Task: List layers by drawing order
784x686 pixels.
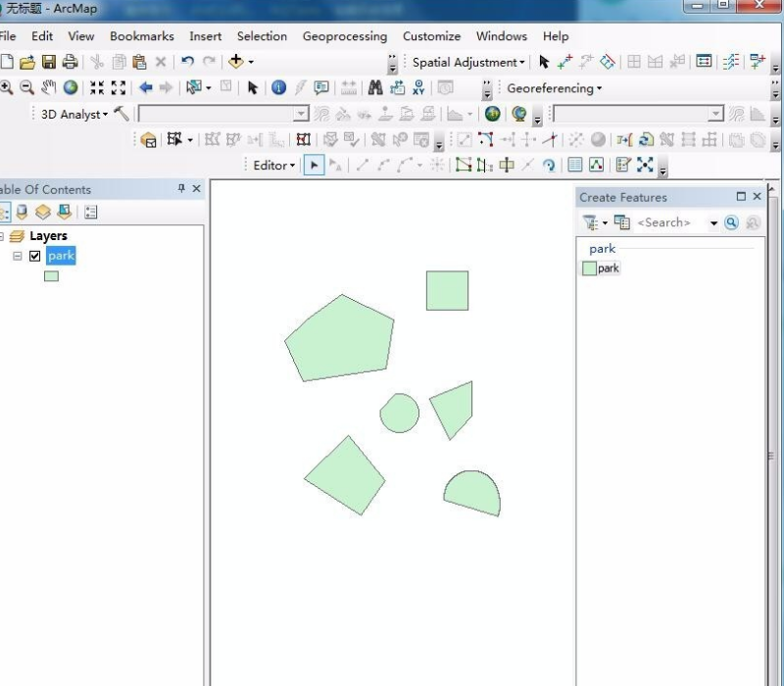Action: click(4, 212)
